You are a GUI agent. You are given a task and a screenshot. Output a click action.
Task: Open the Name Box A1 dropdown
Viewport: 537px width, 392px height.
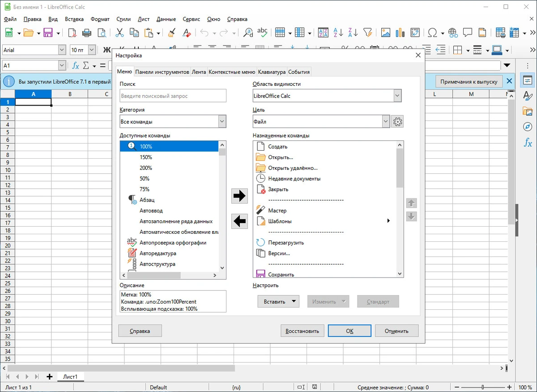tap(62, 65)
